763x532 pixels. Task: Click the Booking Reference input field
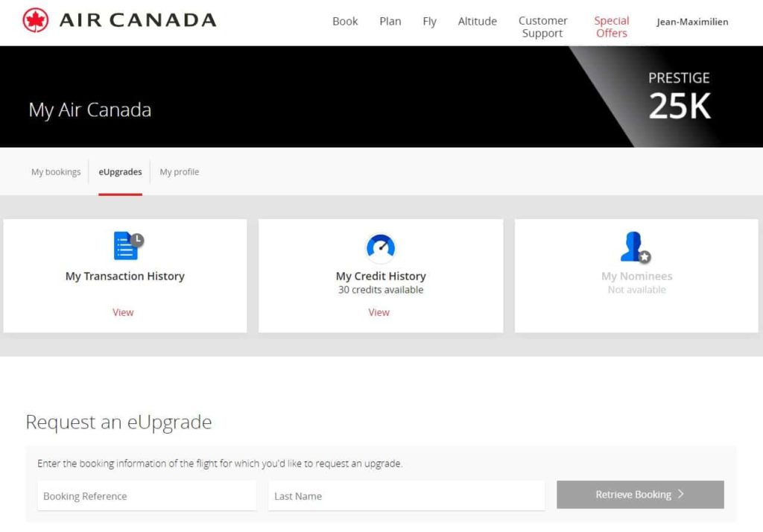pyautogui.click(x=146, y=495)
